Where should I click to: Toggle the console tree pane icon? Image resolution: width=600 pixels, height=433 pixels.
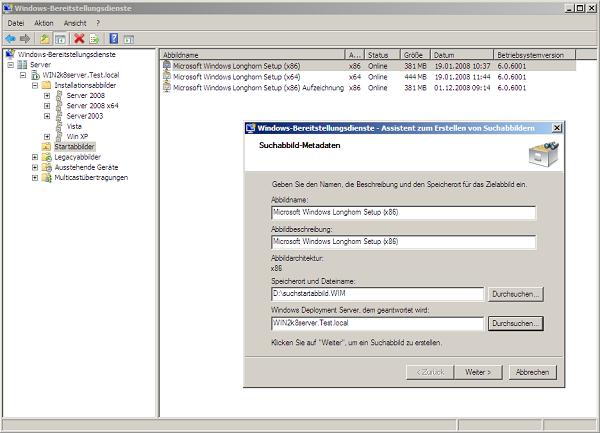click(60, 39)
